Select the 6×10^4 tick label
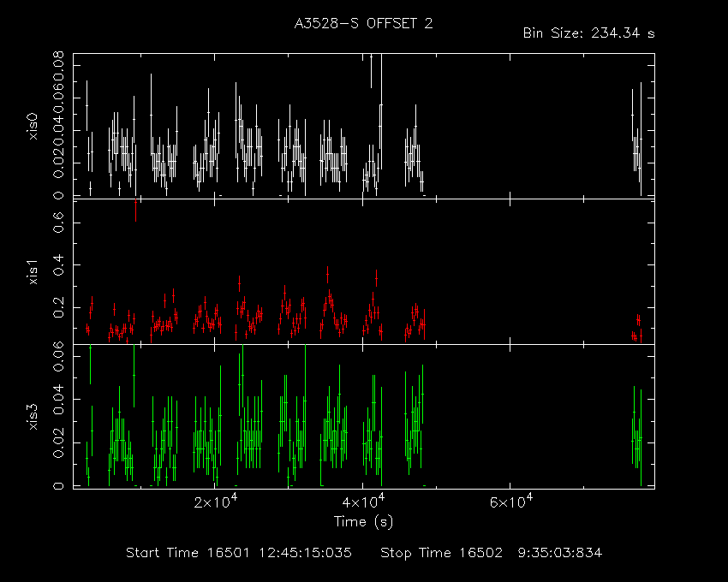The image size is (728, 582). click(511, 502)
